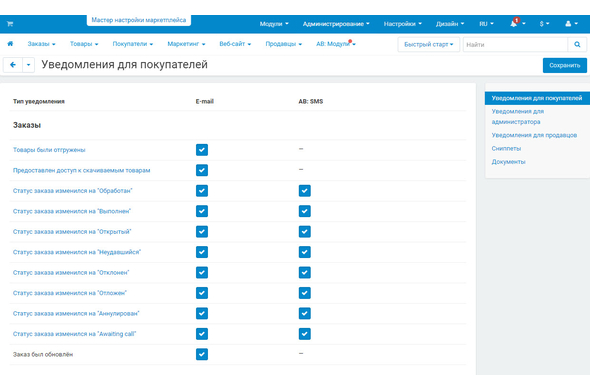Click into the Найти search field
Viewport: 590px width, 391px height.
tap(515, 44)
